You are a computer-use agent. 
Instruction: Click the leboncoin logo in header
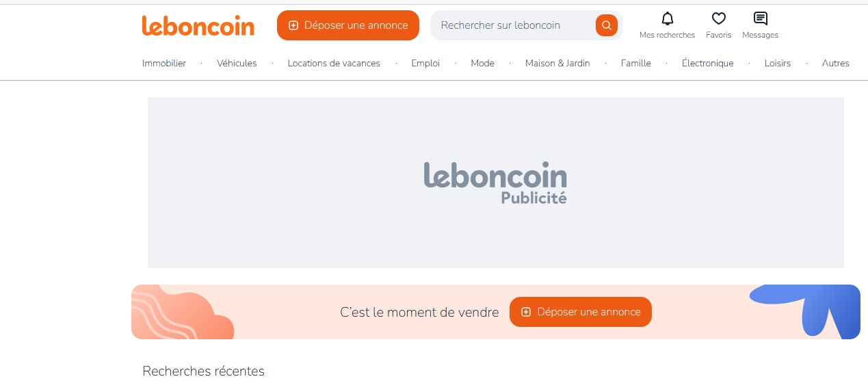pyautogui.click(x=198, y=25)
